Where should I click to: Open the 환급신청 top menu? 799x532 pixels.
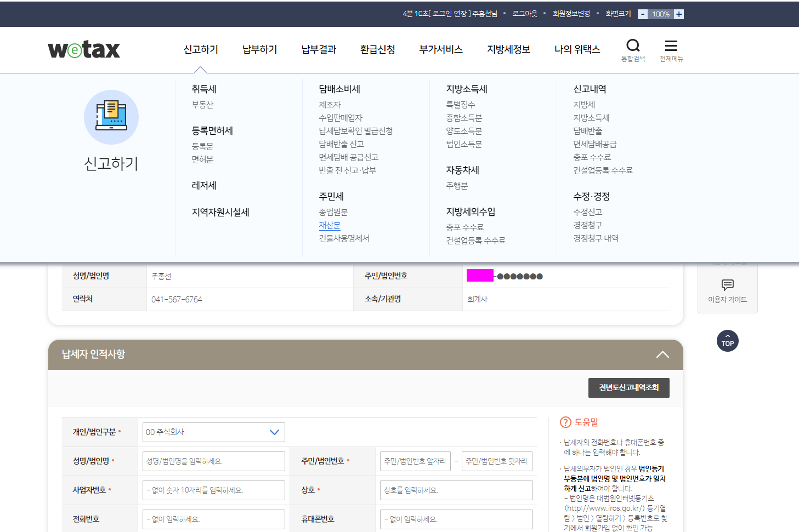point(377,49)
